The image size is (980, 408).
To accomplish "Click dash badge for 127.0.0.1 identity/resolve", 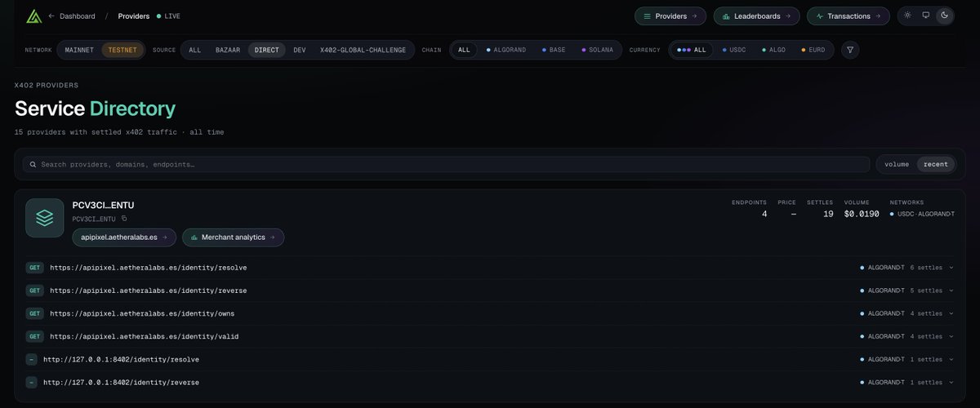I will point(32,359).
